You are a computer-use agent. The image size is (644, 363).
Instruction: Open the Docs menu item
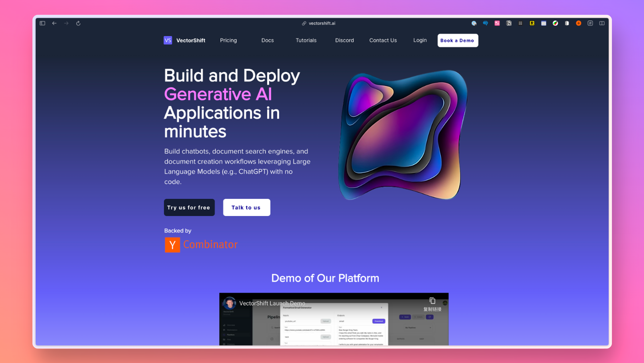pos(268,40)
